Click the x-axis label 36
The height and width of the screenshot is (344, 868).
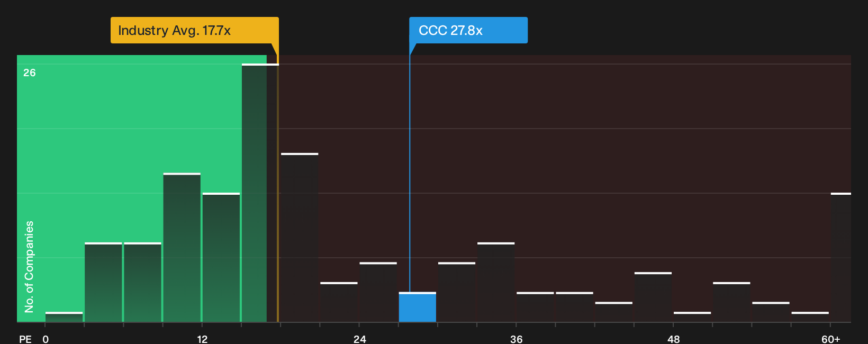[x=516, y=339]
